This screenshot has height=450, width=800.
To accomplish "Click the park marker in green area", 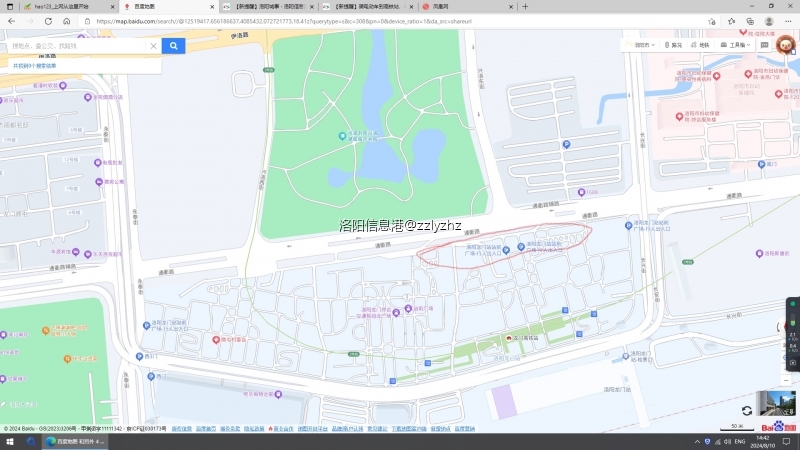I will (342, 136).
